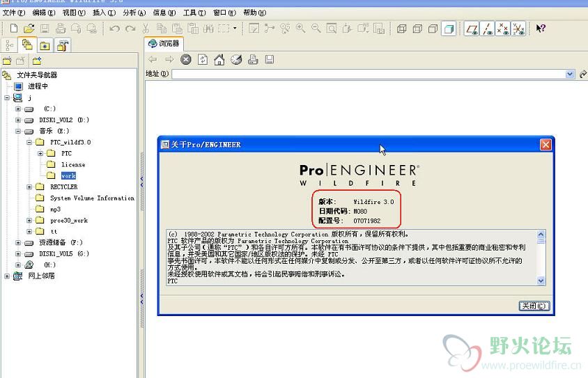Click the add folder icon in navigator
The height and width of the screenshot is (378, 588).
[7, 61]
